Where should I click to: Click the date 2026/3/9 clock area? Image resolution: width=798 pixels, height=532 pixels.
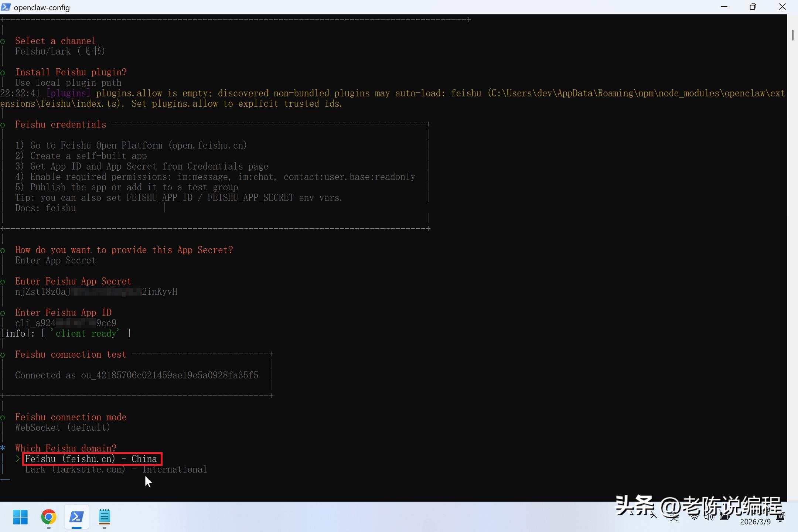pyautogui.click(x=755, y=521)
